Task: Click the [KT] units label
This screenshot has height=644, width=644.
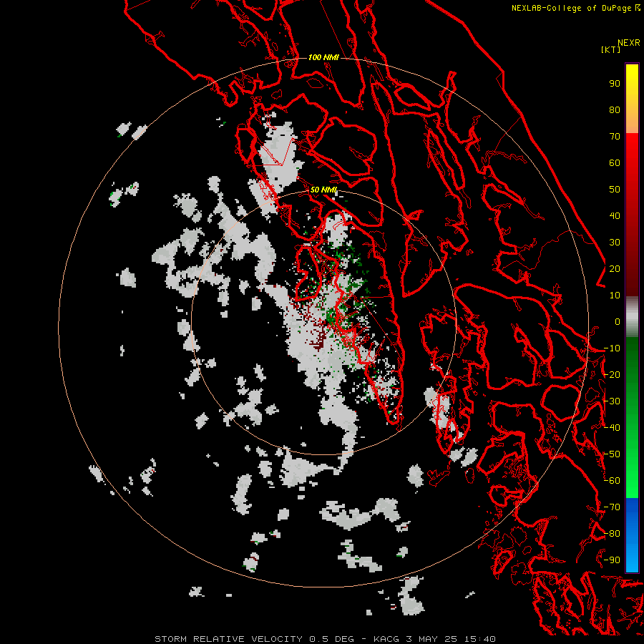Action: click(610, 49)
